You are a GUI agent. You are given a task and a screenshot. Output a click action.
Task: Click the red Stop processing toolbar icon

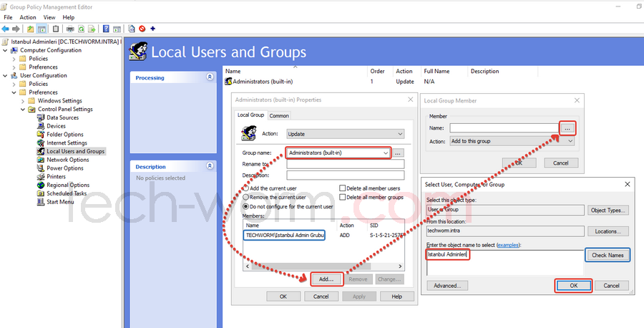pos(142,29)
